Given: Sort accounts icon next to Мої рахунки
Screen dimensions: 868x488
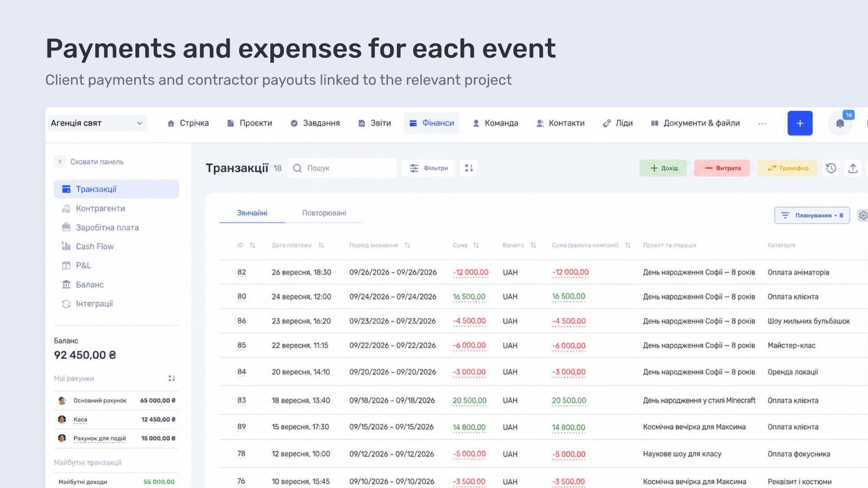Looking at the screenshot, I should [172, 378].
